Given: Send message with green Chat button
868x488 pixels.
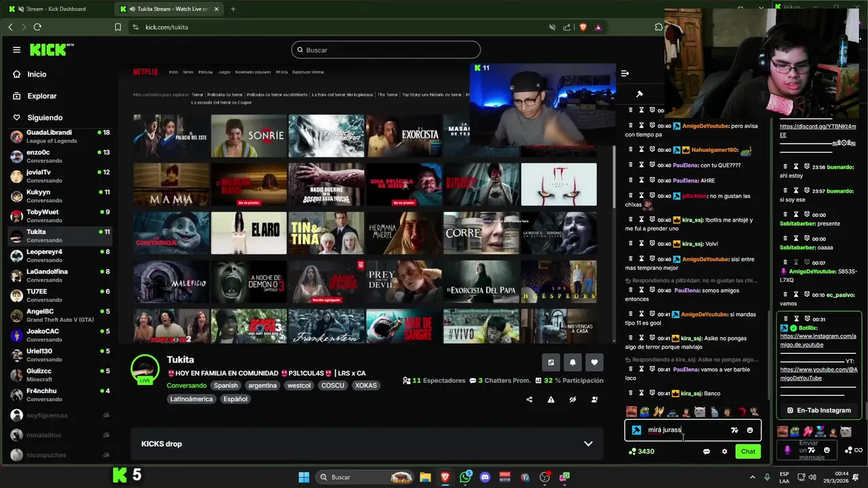Looking at the screenshot, I should point(748,451).
